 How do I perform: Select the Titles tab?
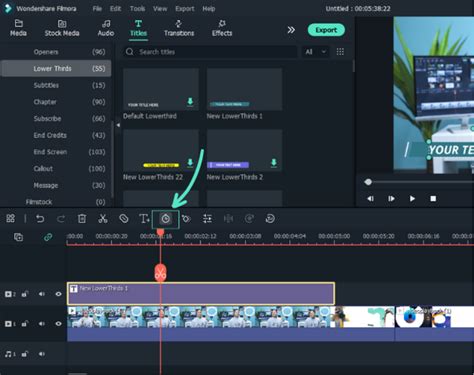point(138,28)
